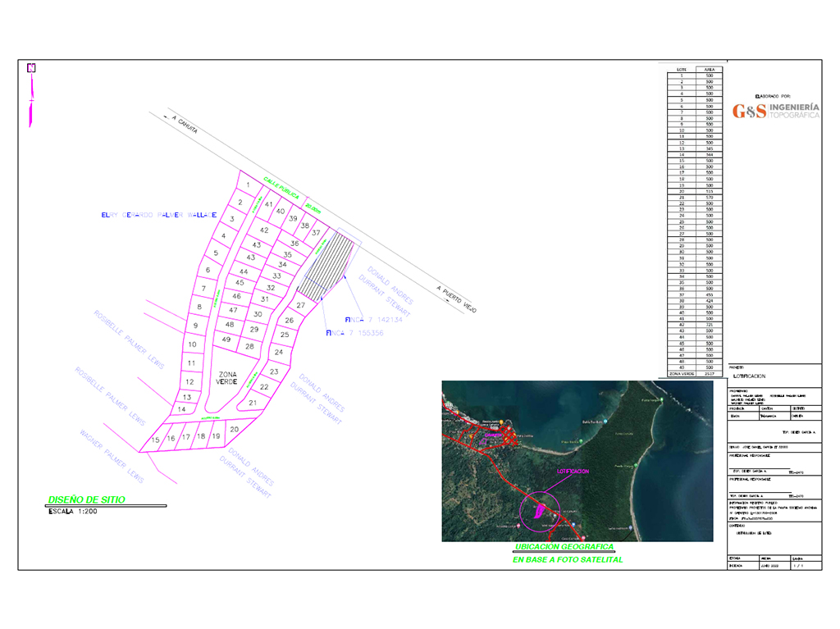840x629 pixels.
Task: Select the ELABORADO POR text above logo
Action: point(772,97)
